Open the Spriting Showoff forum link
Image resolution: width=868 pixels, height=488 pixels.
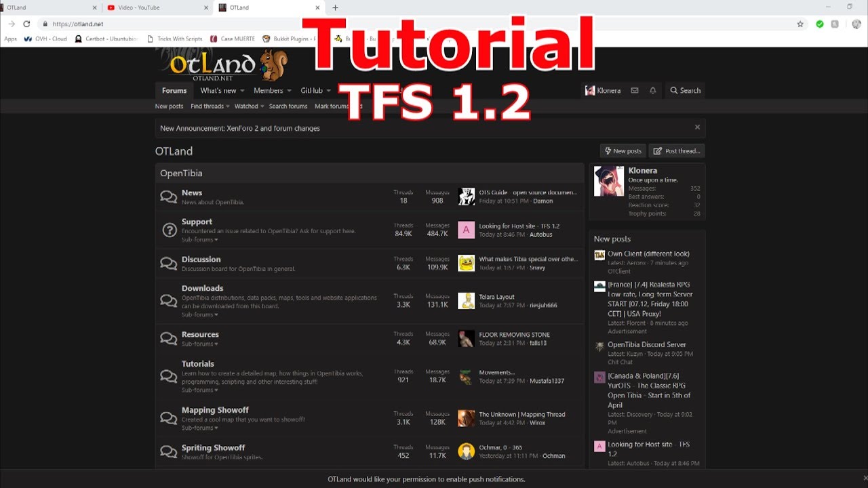tap(213, 448)
